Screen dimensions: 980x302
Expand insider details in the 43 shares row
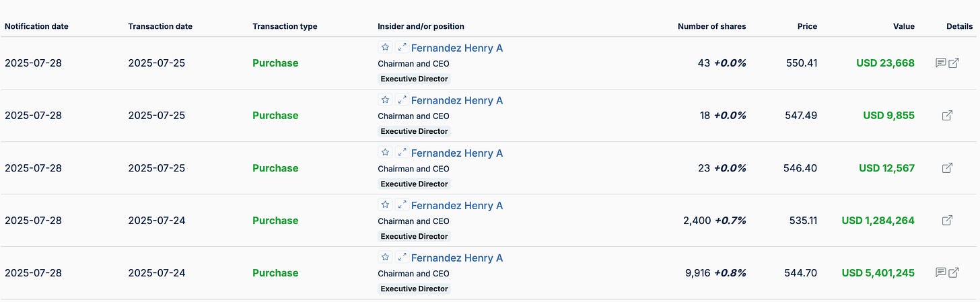(x=402, y=48)
